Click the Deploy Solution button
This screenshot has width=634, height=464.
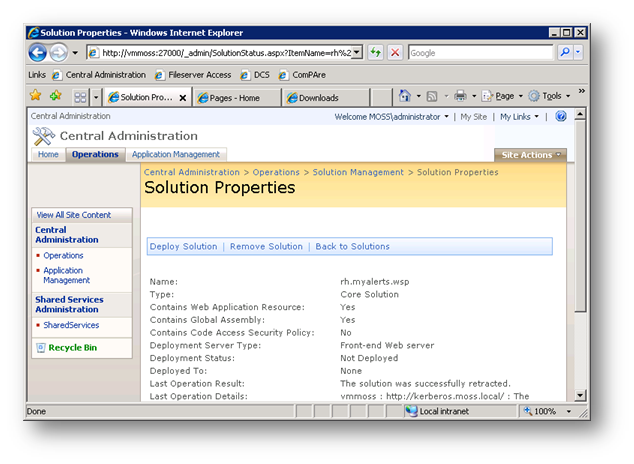click(x=183, y=247)
